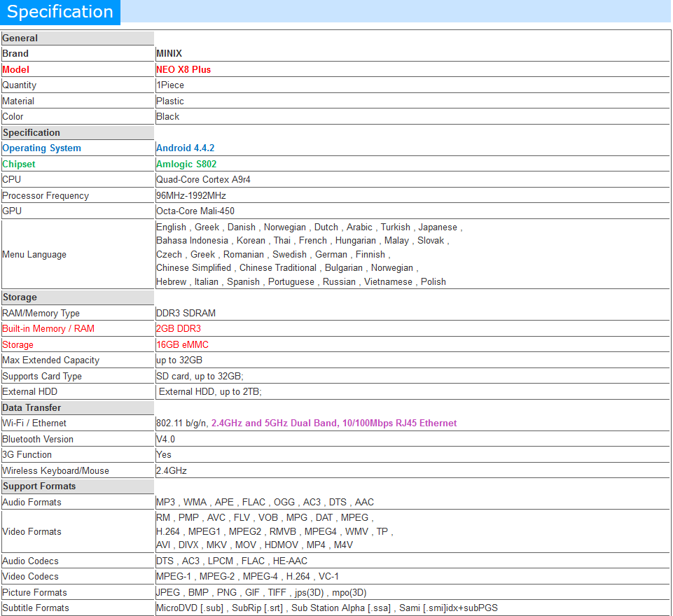This screenshot has height=616, width=673.
Task: Select the 1Piece quantity value
Action: [170, 85]
